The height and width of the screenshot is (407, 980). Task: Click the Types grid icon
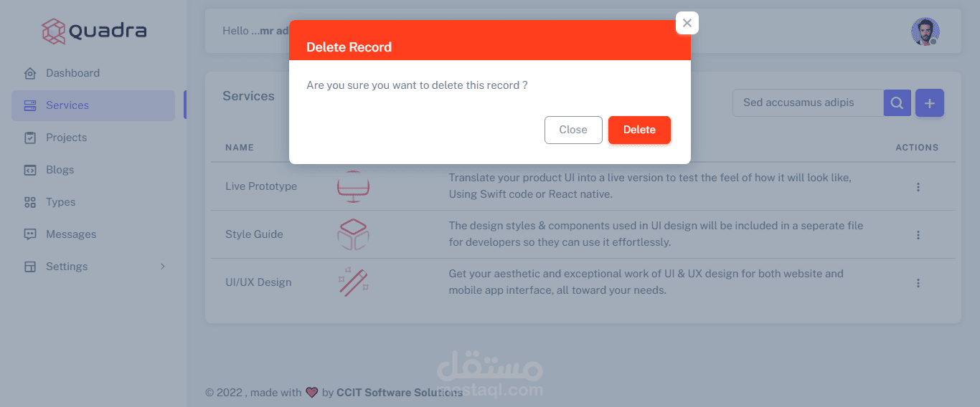pos(29,202)
